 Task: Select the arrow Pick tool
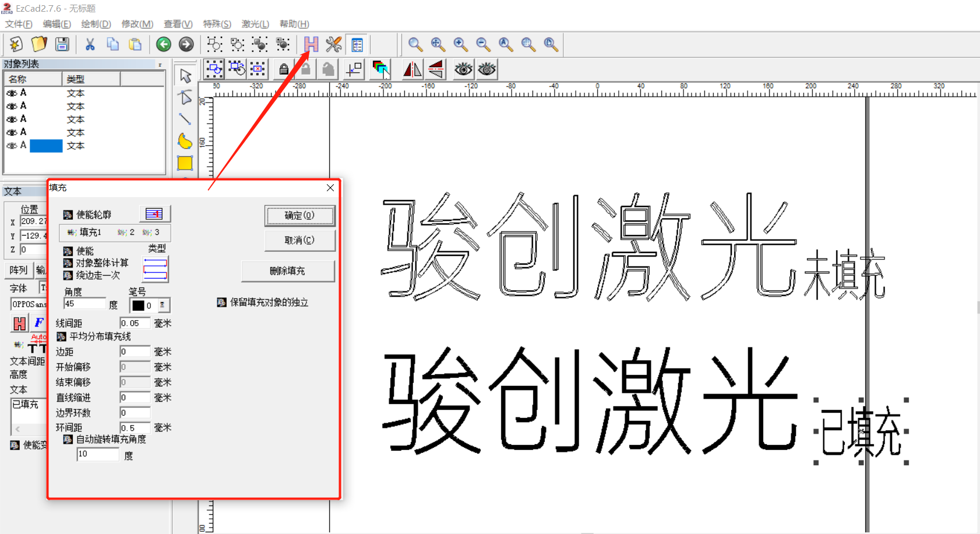185,76
